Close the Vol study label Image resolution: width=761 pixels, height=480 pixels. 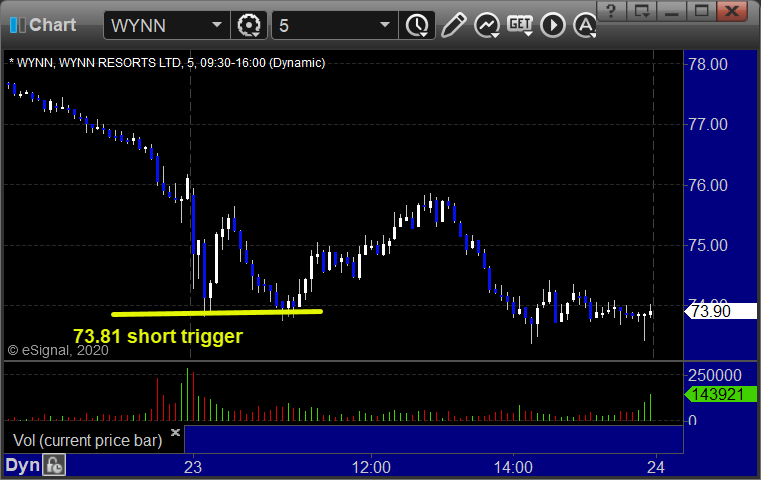[x=175, y=432]
